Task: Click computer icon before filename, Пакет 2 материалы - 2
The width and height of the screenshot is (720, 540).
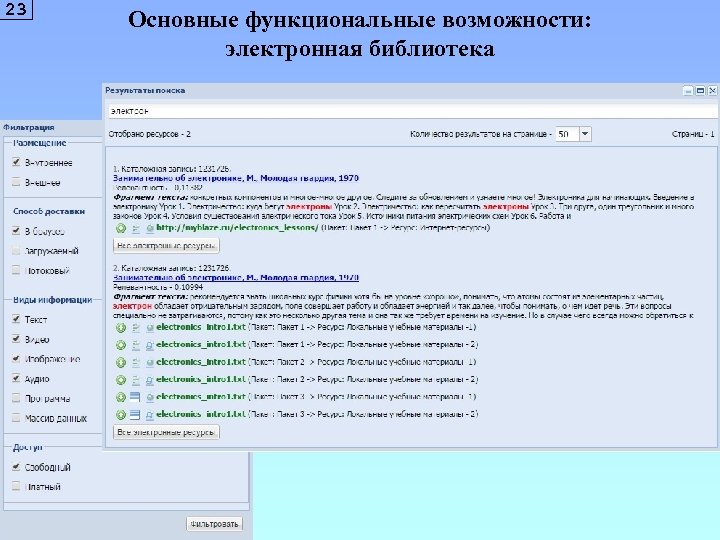Action: point(150,380)
